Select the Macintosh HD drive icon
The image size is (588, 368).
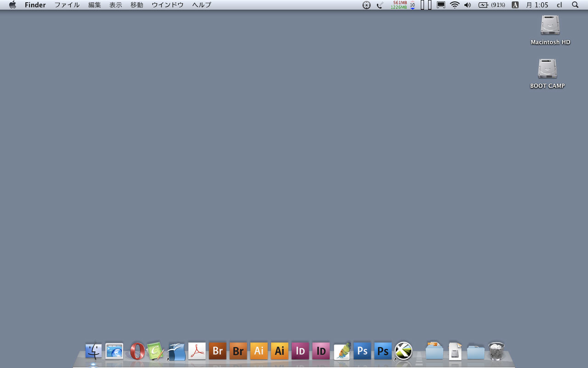[550, 25]
